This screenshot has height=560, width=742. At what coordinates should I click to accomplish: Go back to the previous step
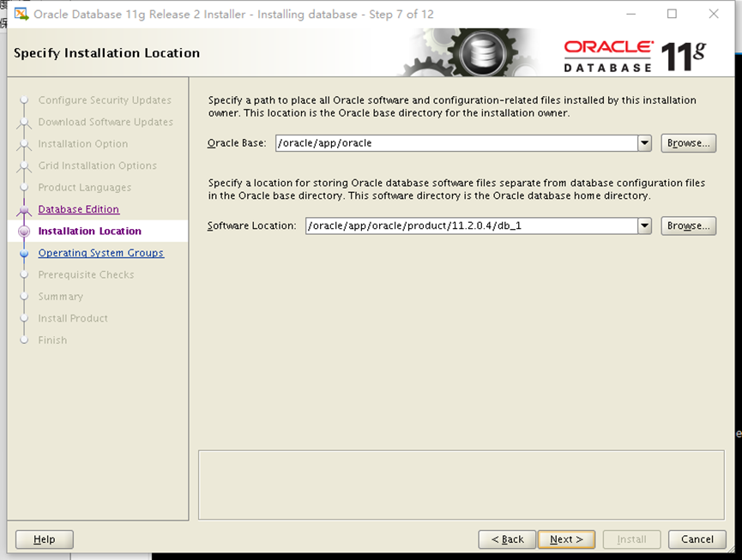tap(507, 539)
